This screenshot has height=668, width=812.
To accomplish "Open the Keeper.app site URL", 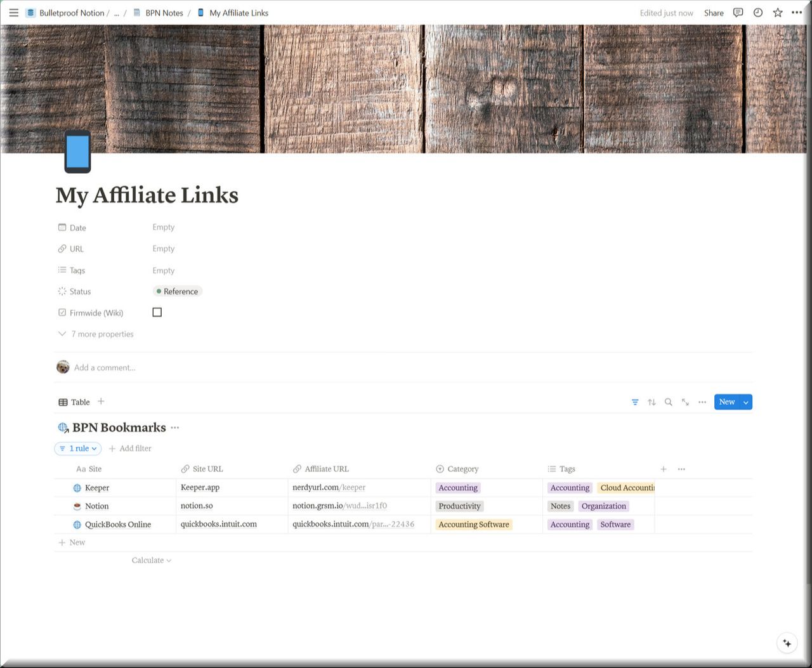I will tap(200, 488).
